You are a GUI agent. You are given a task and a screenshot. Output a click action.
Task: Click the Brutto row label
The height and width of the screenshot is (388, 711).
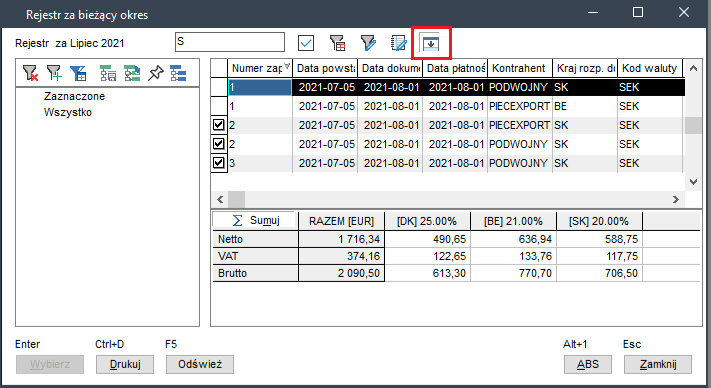[255, 273]
